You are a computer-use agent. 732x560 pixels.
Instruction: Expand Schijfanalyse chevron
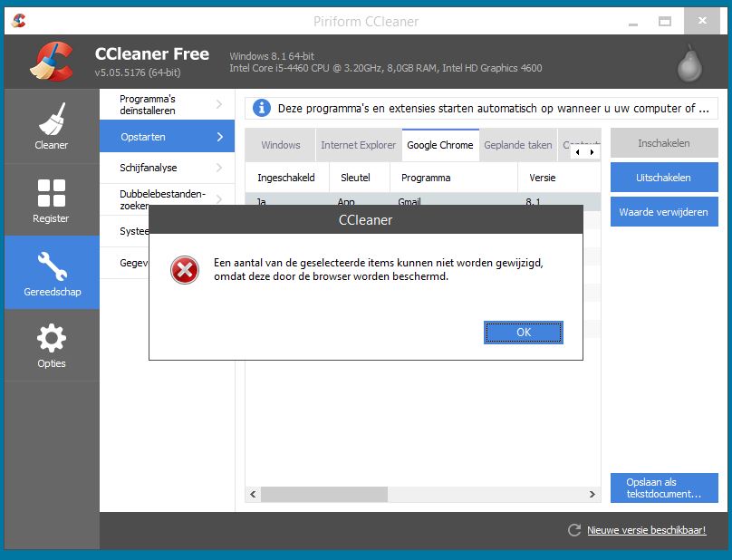219,168
